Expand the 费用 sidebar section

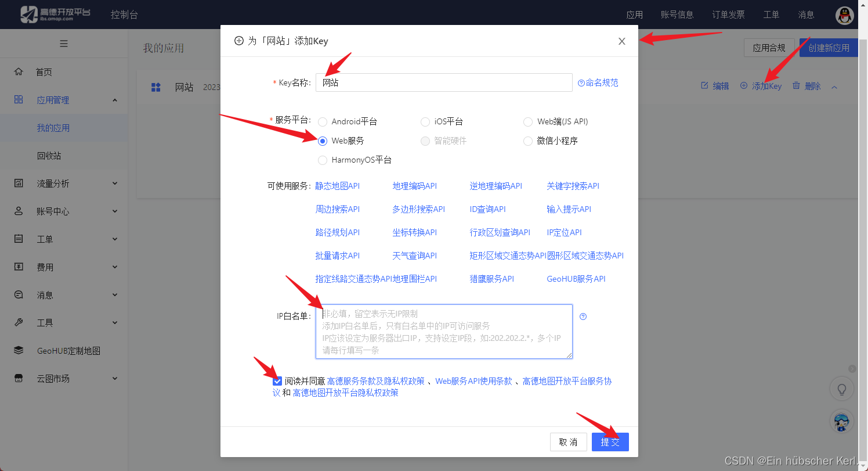115,267
